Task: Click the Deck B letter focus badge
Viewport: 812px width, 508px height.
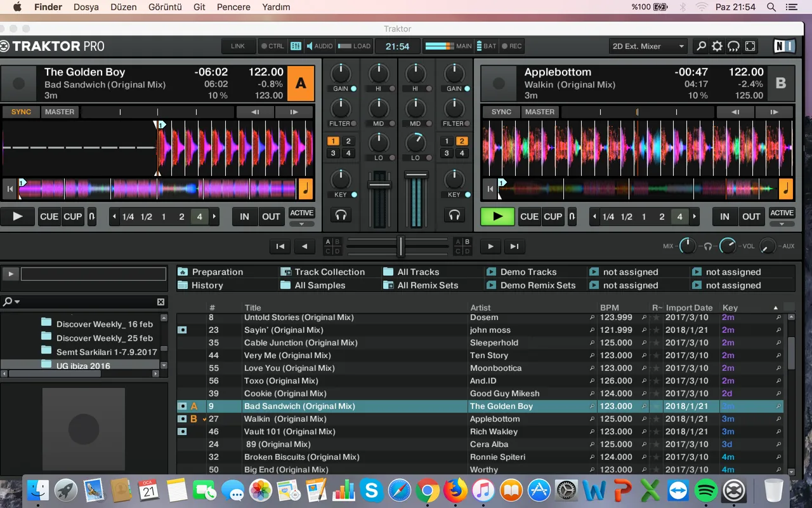Action: [x=781, y=83]
